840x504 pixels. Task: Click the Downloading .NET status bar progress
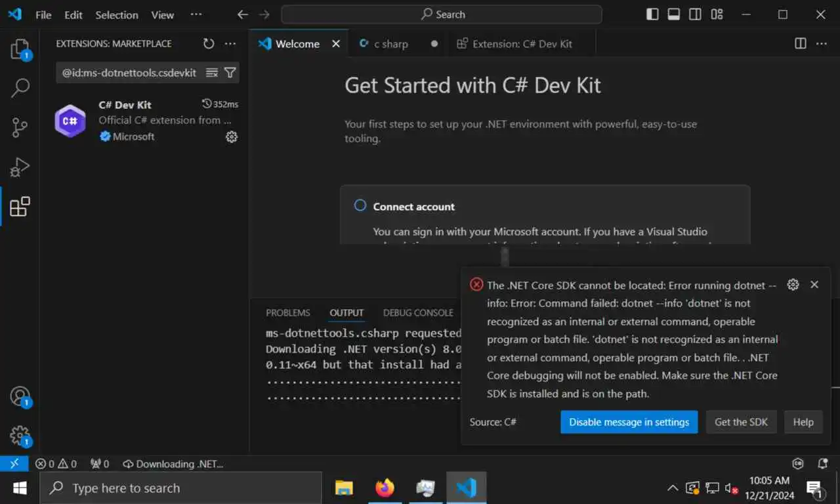173,464
